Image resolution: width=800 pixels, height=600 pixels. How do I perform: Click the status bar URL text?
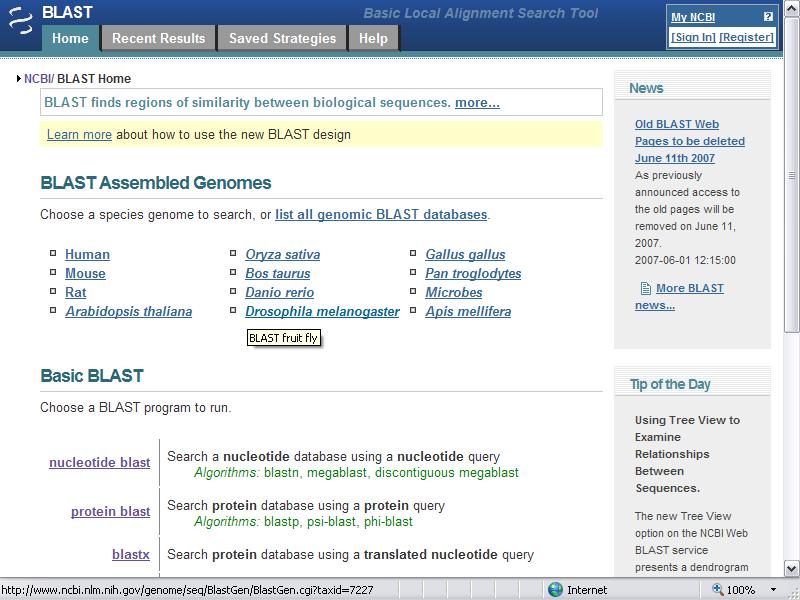click(x=187, y=590)
